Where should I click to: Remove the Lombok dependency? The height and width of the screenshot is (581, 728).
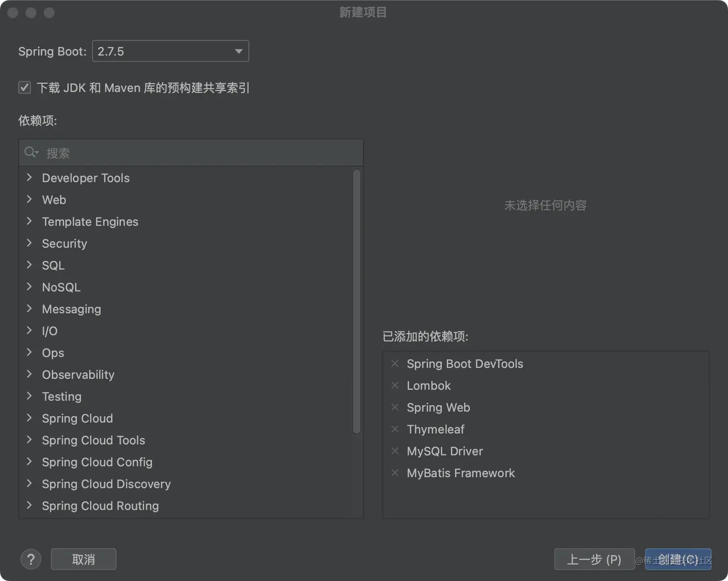point(395,385)
